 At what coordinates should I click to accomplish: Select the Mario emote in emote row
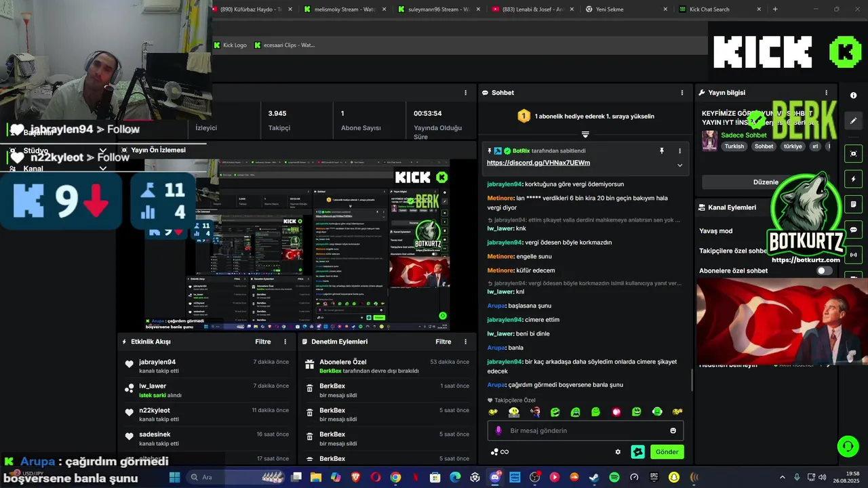tap(534, 411)
